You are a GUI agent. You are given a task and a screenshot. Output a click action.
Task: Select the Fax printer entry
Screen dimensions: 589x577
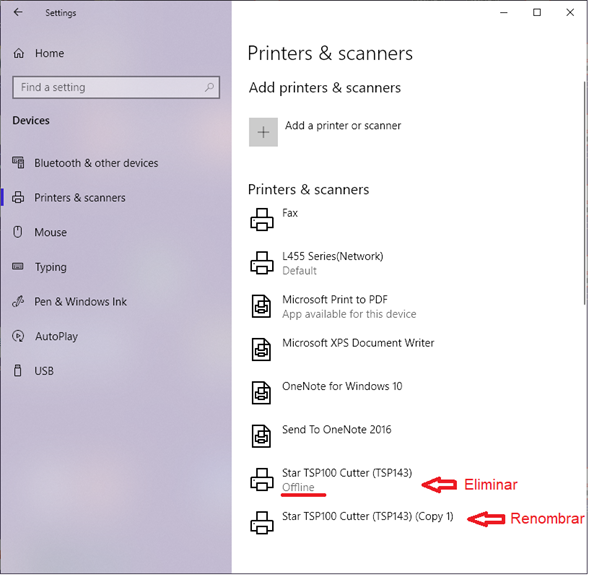coord(290,213)
